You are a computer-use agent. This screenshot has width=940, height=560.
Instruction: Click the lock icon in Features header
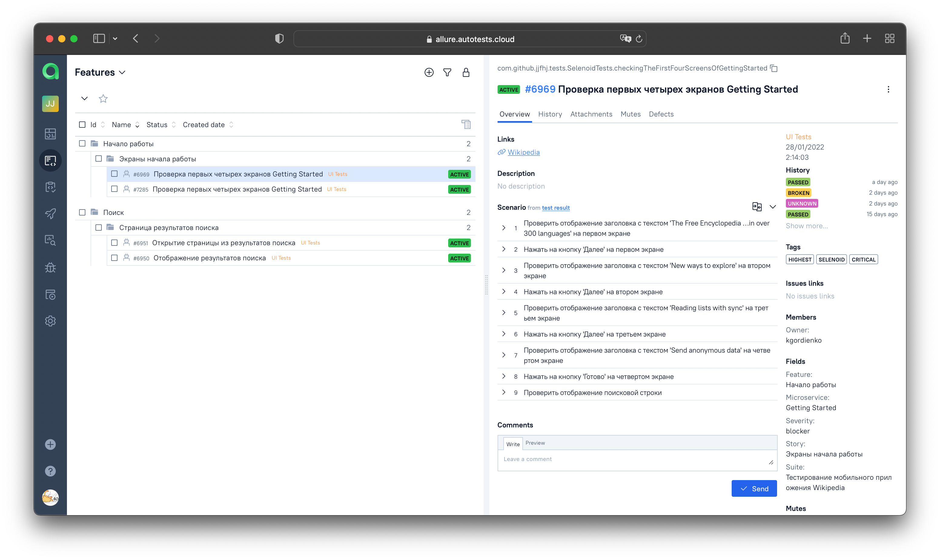(466, 72)
